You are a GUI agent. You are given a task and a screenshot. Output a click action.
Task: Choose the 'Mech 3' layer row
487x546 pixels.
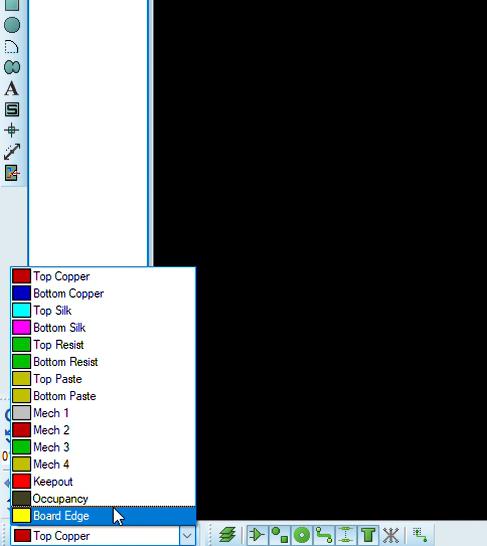(103, 447)
